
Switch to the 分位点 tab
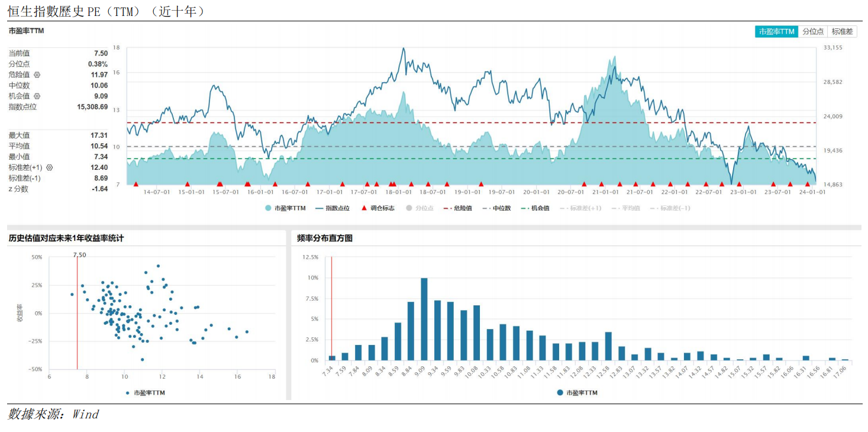point(813,32)
